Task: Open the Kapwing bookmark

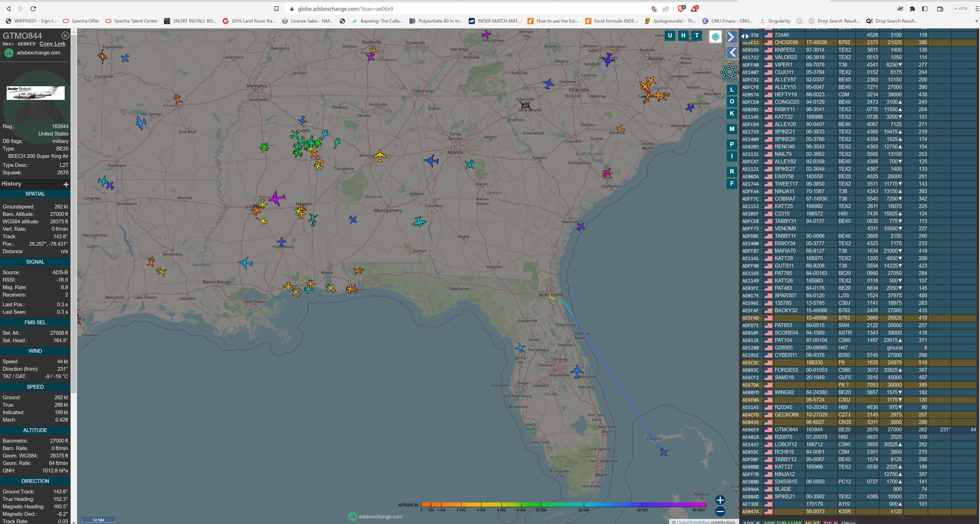Action: 377,21
